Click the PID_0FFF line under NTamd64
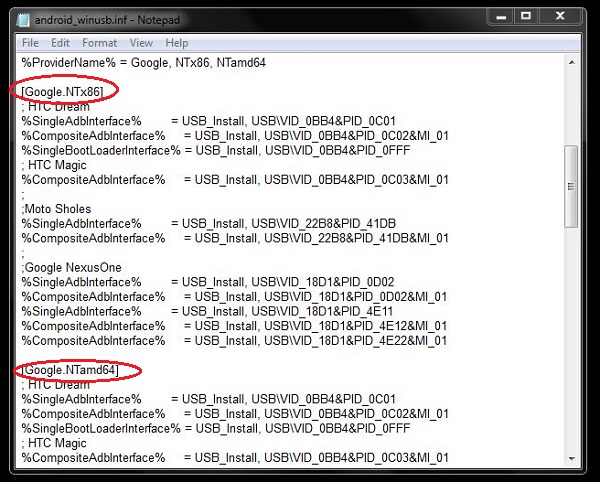Image resolution: width=600 pixels, height=482 pixels. click(x=216, y=428)
